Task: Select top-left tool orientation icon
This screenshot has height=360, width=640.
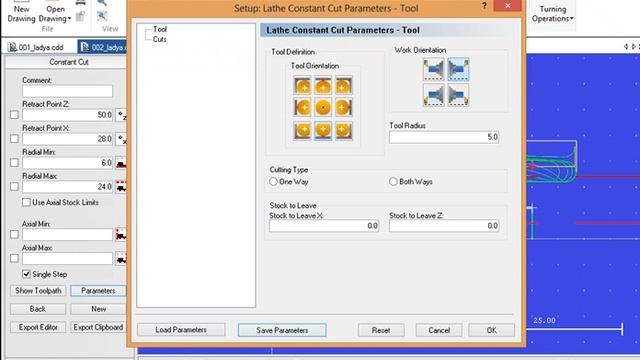Action: 302,86
